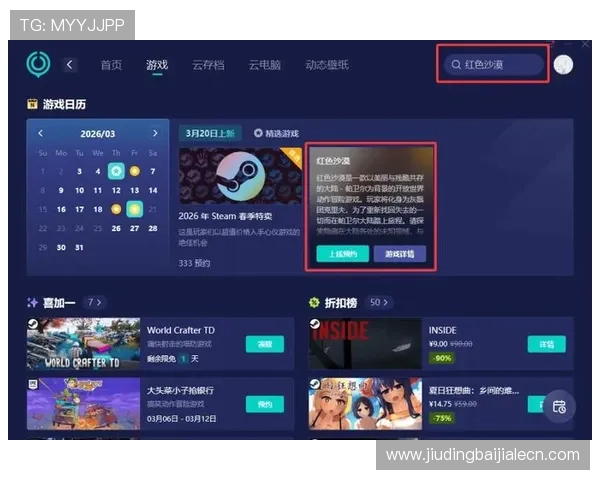This screenshot has width=600, height=480.
Task: Click the floating calendar icon at bottom right
Action: (x=559, y=406)
